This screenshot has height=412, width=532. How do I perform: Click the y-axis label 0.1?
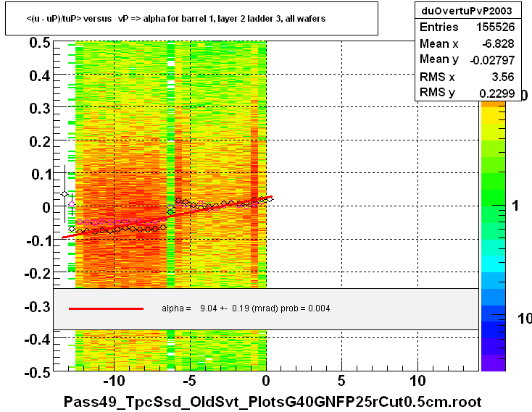(x=41, y=175)
